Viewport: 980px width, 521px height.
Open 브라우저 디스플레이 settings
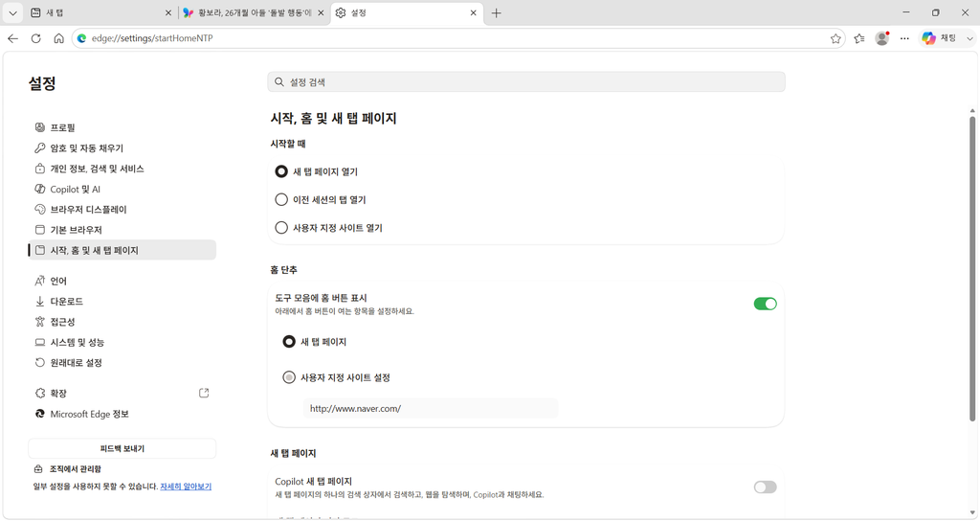pos(122,210)
